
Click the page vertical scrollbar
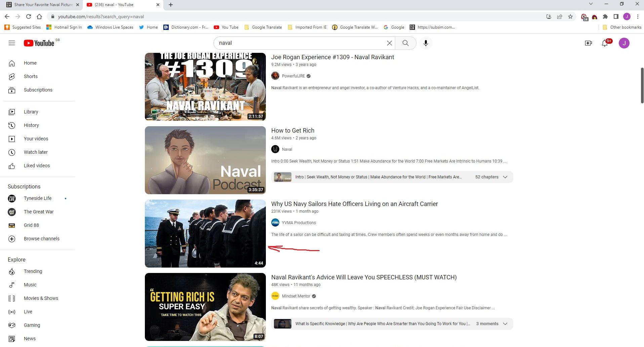(x=642, y=85)
